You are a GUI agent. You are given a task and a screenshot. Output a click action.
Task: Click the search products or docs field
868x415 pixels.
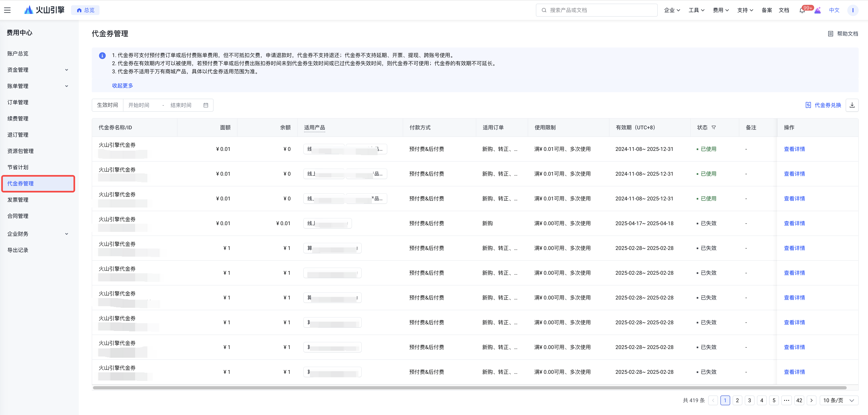[596, 10]
